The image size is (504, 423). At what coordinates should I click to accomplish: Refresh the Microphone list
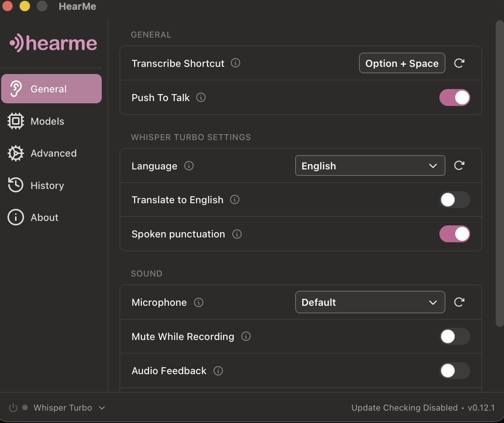tap(459, 302)
